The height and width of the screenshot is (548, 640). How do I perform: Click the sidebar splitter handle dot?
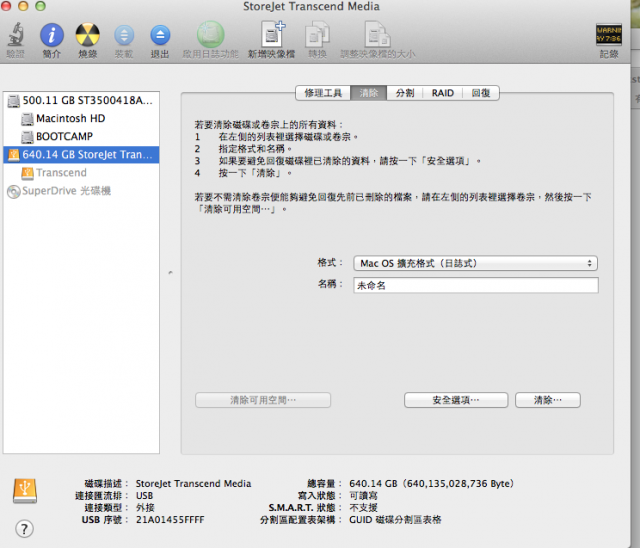(x=171, y=272)
